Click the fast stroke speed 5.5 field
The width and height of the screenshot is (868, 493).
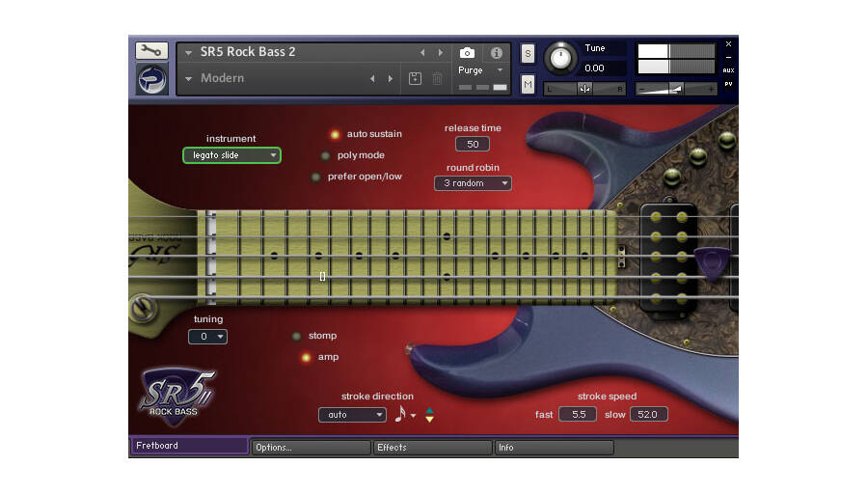[x=578, y=414]
